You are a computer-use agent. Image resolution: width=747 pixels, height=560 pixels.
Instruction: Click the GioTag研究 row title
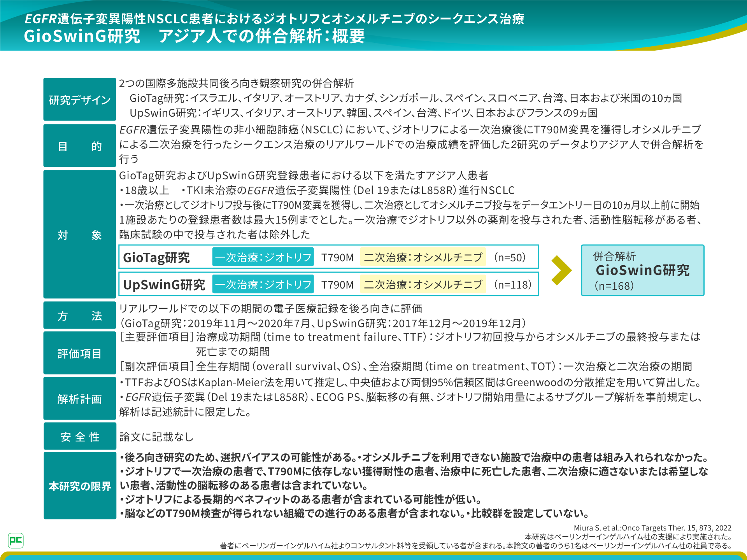156,257
